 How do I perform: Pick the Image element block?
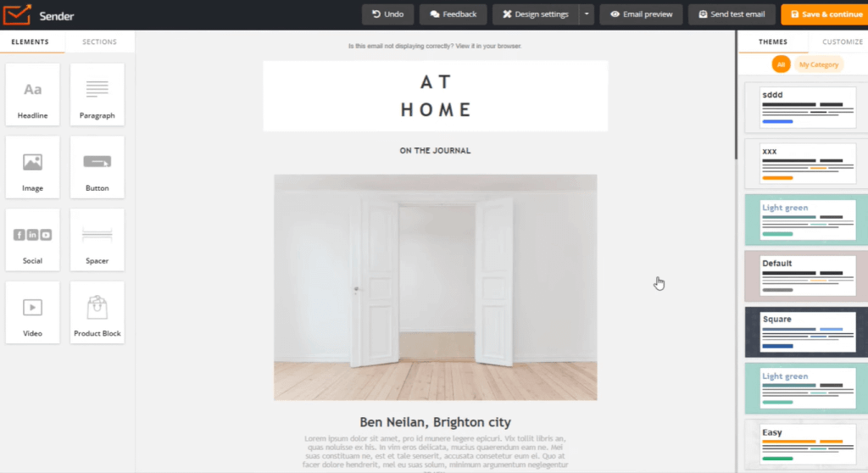(x=33, y=167)
